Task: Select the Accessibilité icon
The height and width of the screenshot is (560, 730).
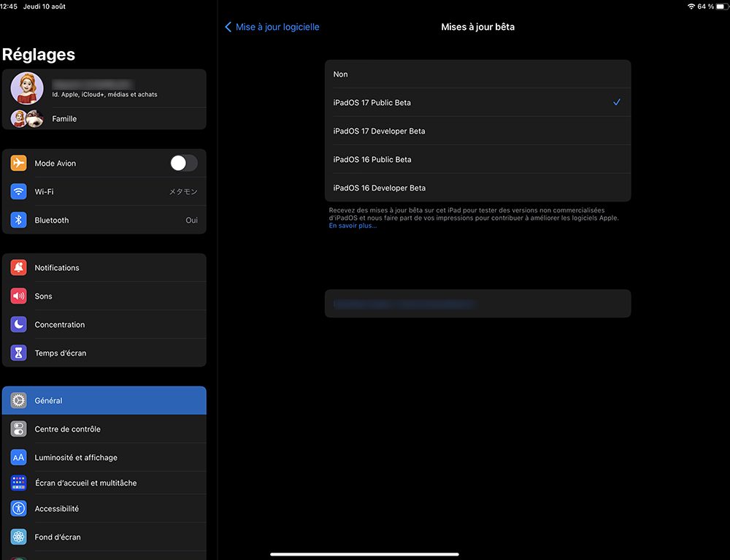Action: coord(18,508)
